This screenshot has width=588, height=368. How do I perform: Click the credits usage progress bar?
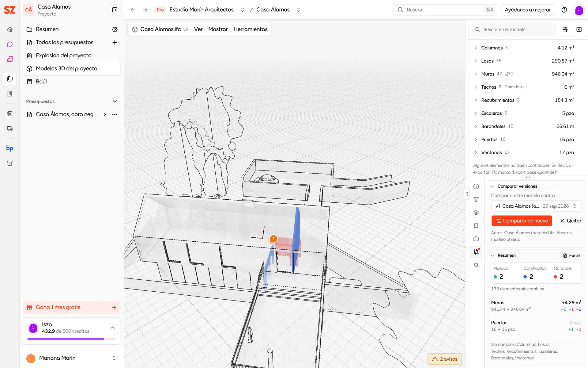[72, 339]
